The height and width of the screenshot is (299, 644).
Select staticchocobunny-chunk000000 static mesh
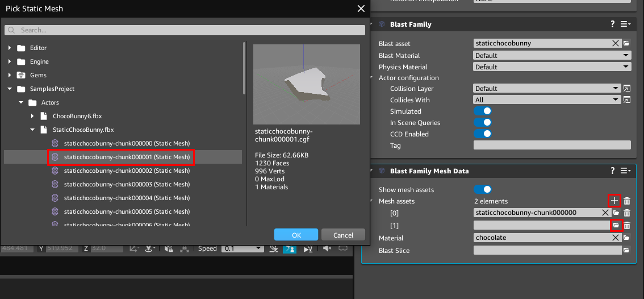(x=127, y=143)
